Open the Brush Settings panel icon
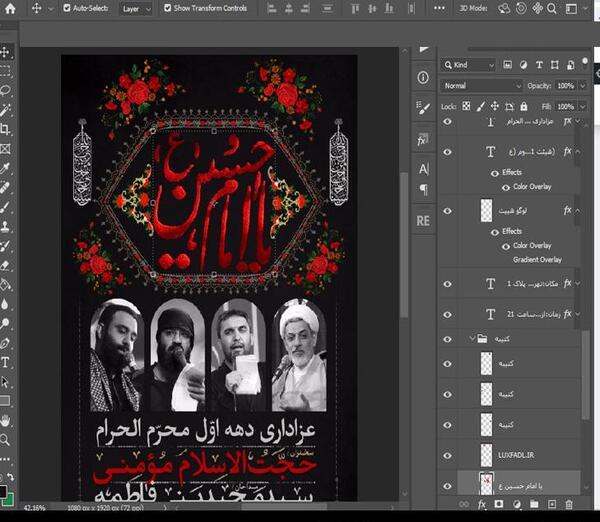Viewport: 600px width, 522px height. pyautogui.click(x=423, y=108)
